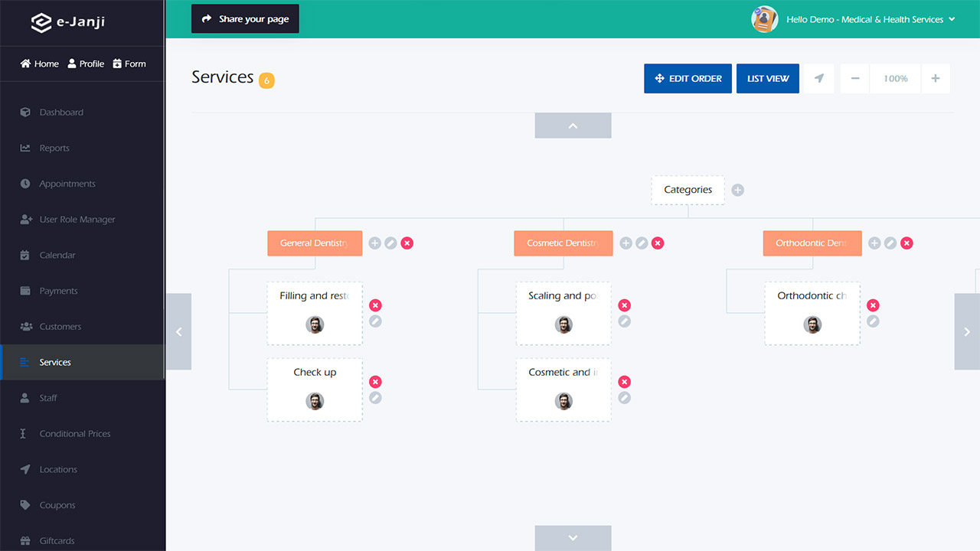
Task: Zoom in with the plus button
Action: 936,78
